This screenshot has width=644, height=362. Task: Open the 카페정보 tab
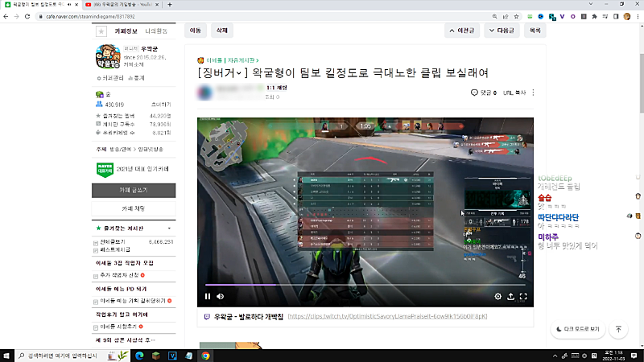coord(126,31)
